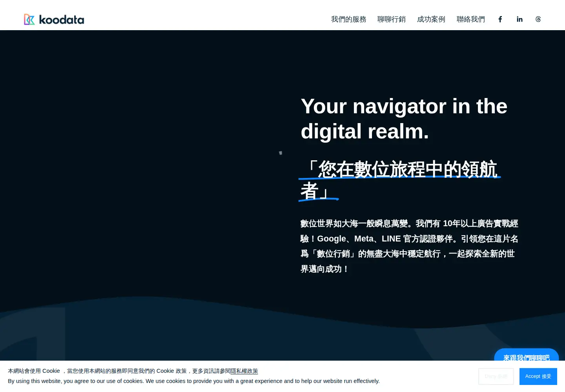Click the faded Deny cookie button
565x392 pixels.
[496, 376]
